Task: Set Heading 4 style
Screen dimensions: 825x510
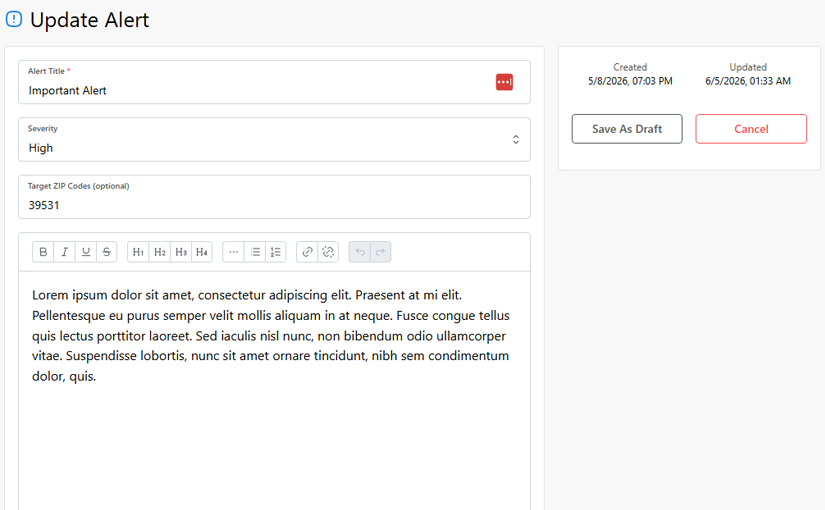Action: (202, 252)
